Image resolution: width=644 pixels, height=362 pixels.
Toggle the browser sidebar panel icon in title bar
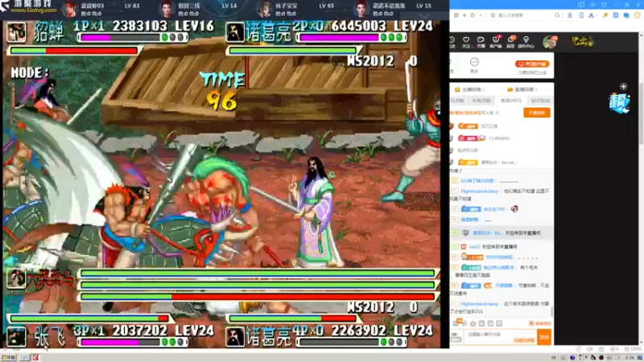point(580,5)
